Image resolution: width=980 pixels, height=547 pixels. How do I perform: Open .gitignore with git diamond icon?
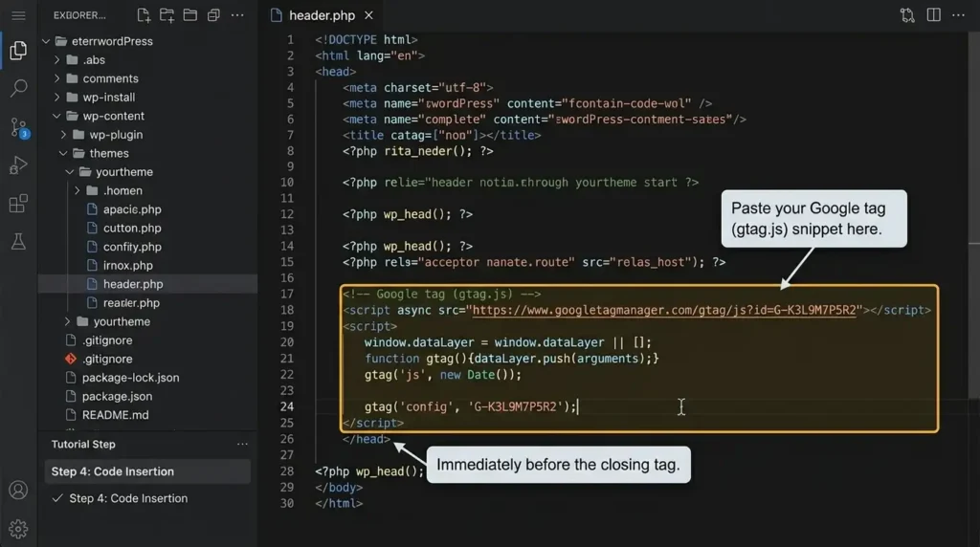107,359
